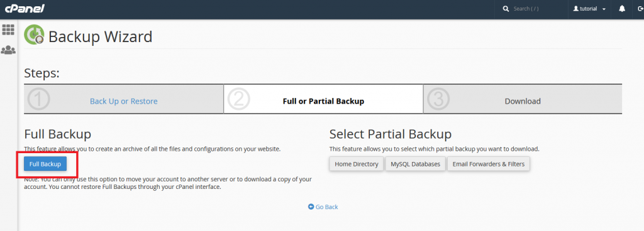Choose MySQL Databases partial backup

coord(415,164)
